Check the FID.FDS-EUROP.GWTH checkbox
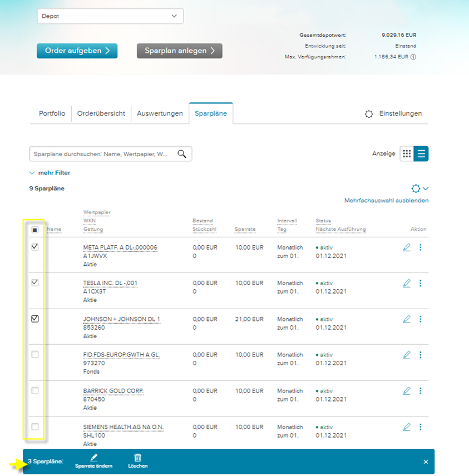Screen dimensions: 469x476 click(35, 354)
